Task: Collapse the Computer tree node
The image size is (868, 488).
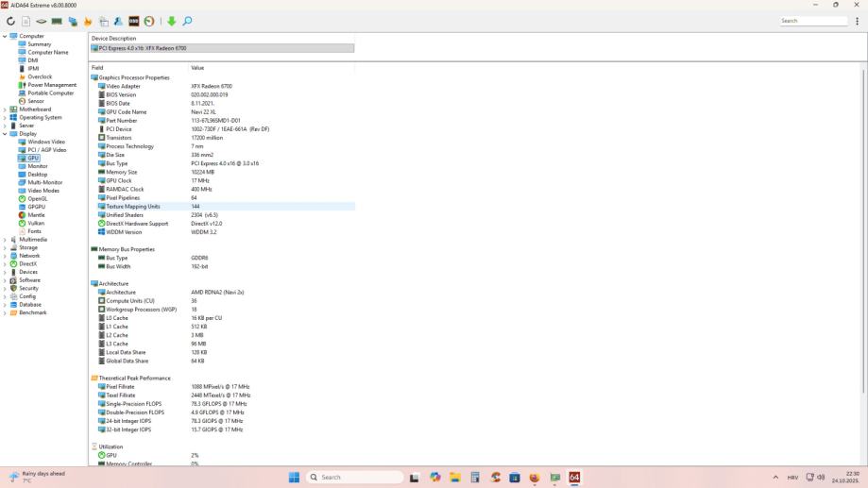Action: pyautogui.click(x=5, y=36)
